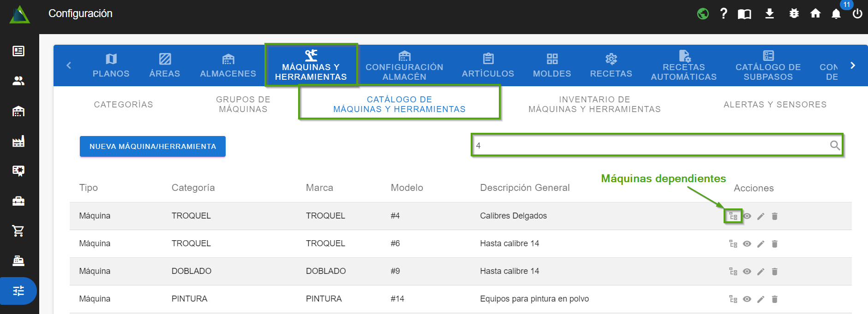
Task: Open the shopping cart sidebar icon
Action: pyautogui.click(x=18, y=231)
